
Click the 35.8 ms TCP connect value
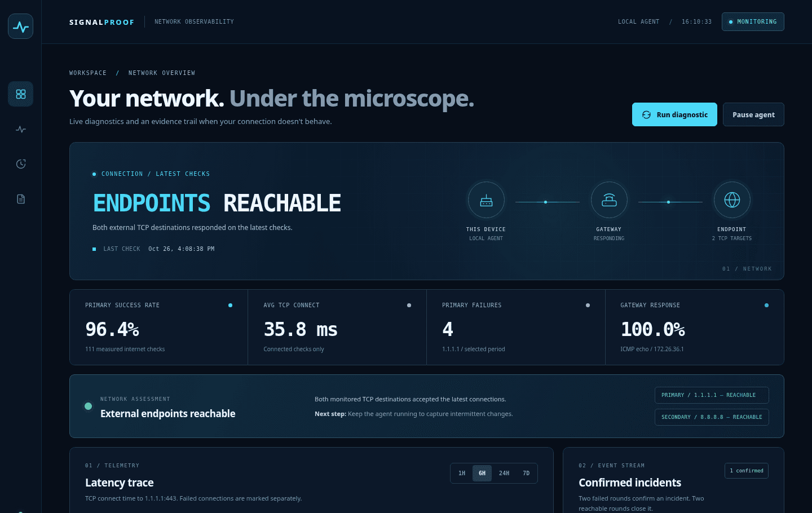point(301,329)
